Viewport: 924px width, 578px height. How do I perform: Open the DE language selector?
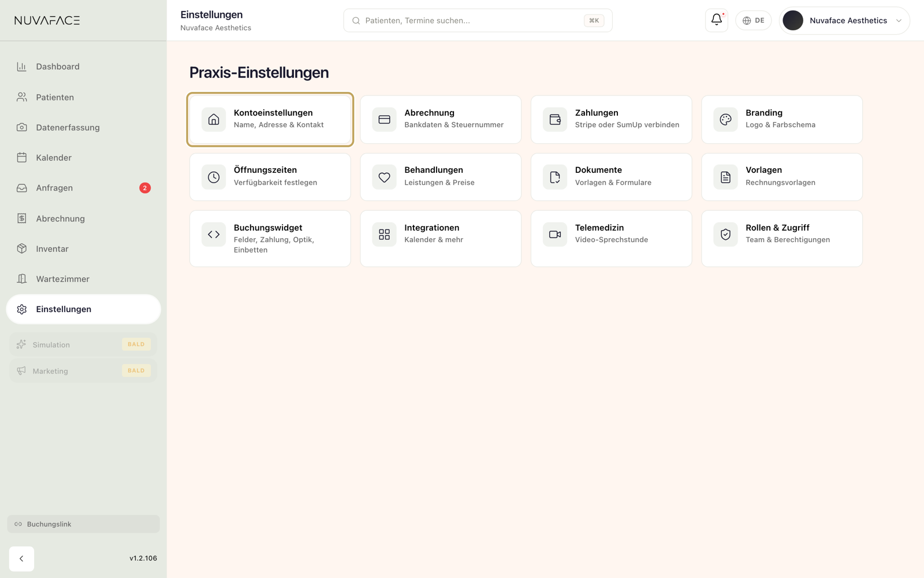click(x=753, y=20)
